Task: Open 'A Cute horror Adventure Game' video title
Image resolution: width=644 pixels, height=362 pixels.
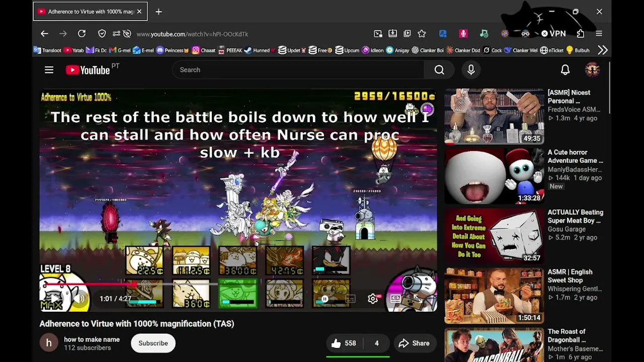Action: (575, 156)
